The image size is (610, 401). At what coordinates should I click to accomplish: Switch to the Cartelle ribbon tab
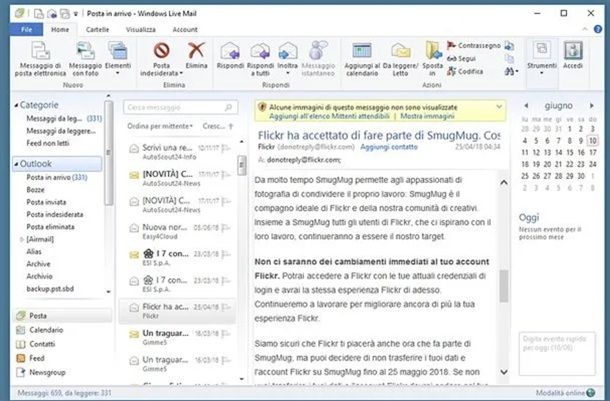[97, 30]
